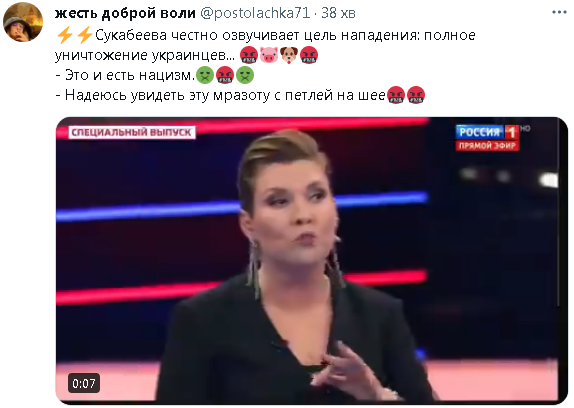Click the dog face emoji
Viewport: 574px width, 408px height.
click(x=289, y=55)
